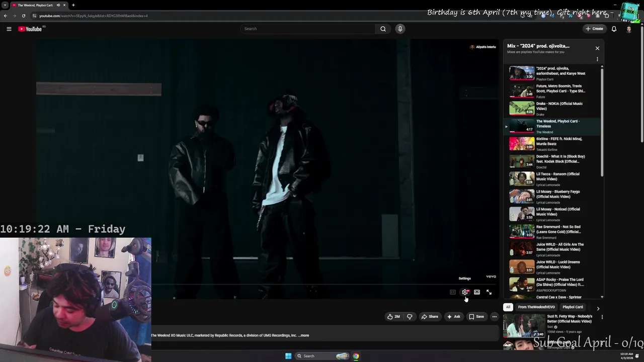Viewport: 644px width, 362px height.
Task: Show next filter chips with right chevron
Action: click(598, 308)
